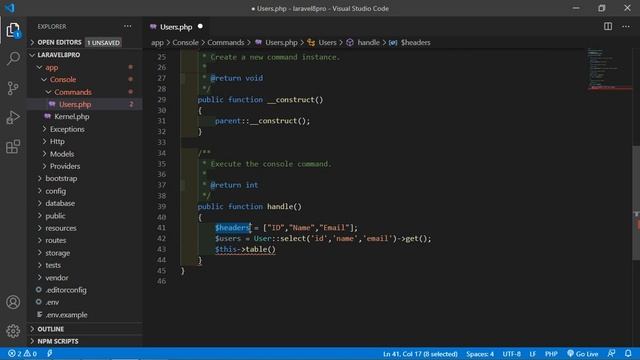Expand the vendor folder
The height and width of the screenshot is (360, 640).
pyautogui.click(x=84, y=278)
